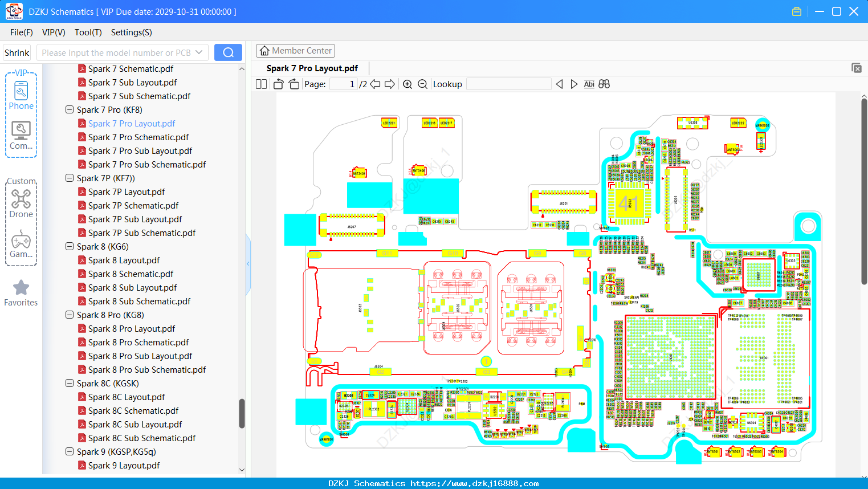The height and width of the screenshot is (489, 868).
Task: Open the VIP(V) menu
Action: click(54, 32)
